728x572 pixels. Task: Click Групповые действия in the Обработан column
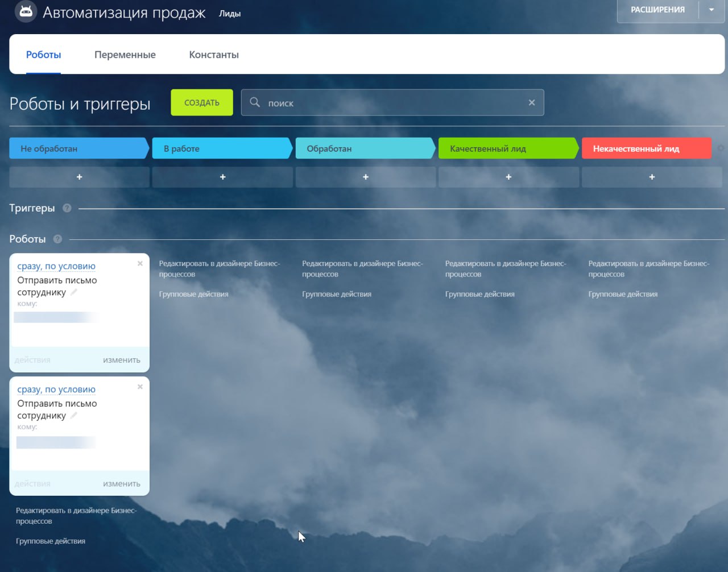[x=337, y=294]
